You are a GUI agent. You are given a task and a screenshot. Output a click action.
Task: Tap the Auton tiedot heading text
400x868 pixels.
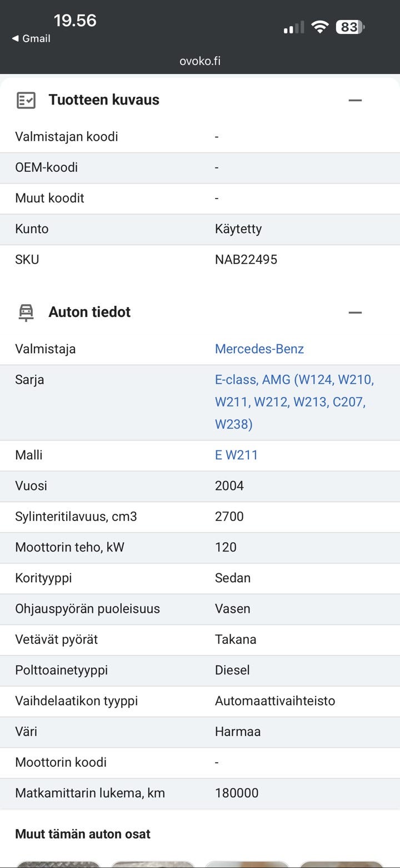[89, 313]
